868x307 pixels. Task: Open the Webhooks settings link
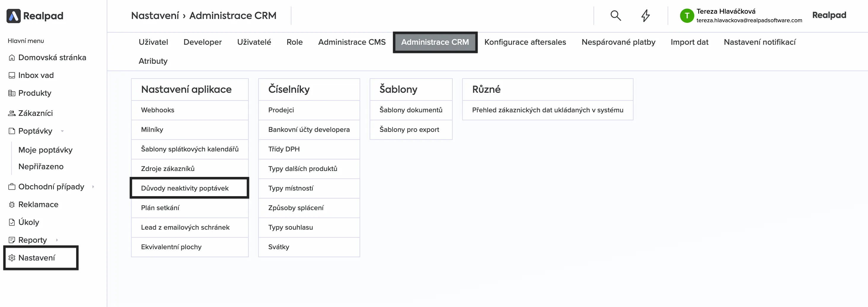(x=157, y=110)
